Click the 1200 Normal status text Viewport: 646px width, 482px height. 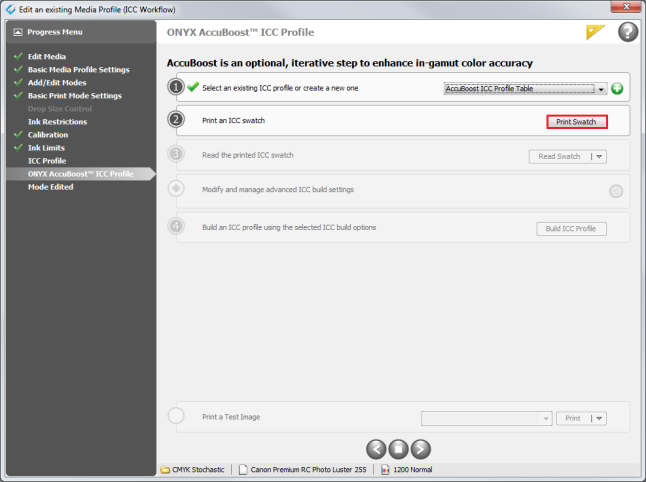[x=413, y=470]
